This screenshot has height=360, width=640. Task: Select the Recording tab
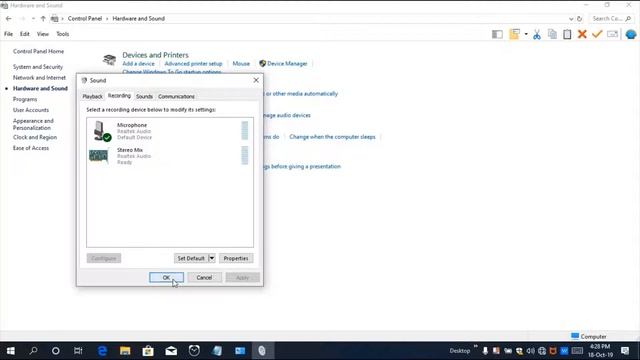click(x=119, y=96)
